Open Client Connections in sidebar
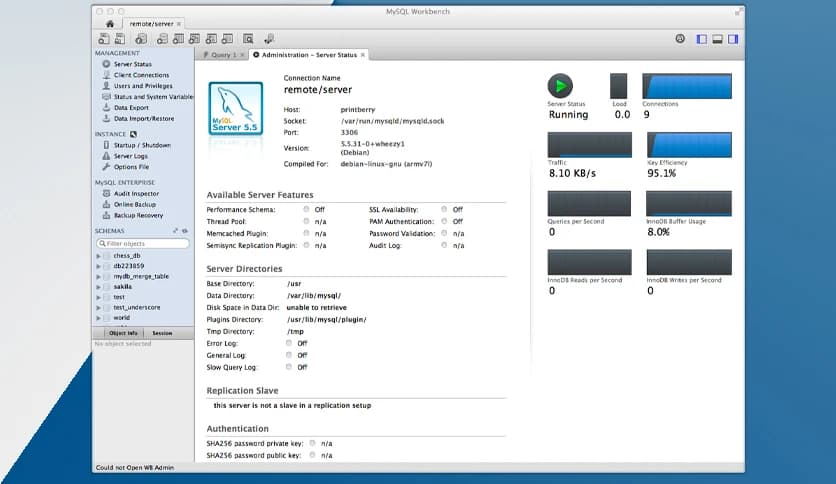 tap(141, 75)
